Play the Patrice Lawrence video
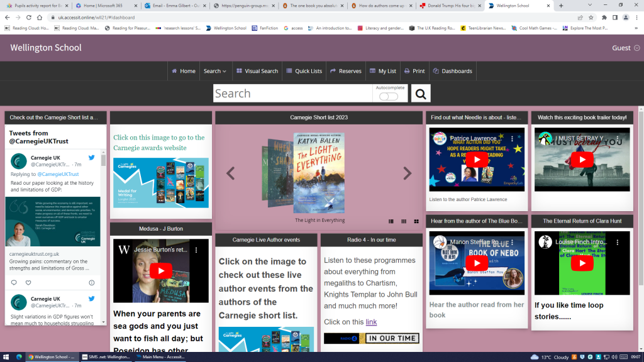 point(477,160)
